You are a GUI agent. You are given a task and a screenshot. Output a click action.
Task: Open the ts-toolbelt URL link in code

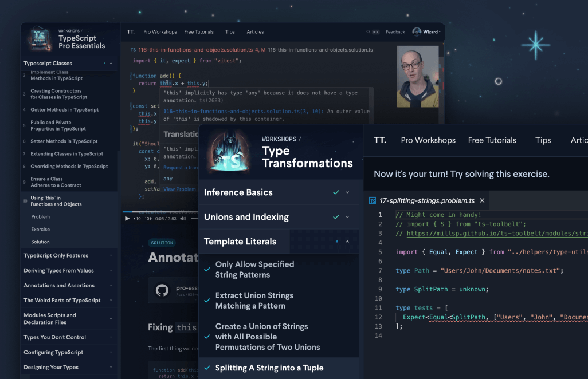497,234
